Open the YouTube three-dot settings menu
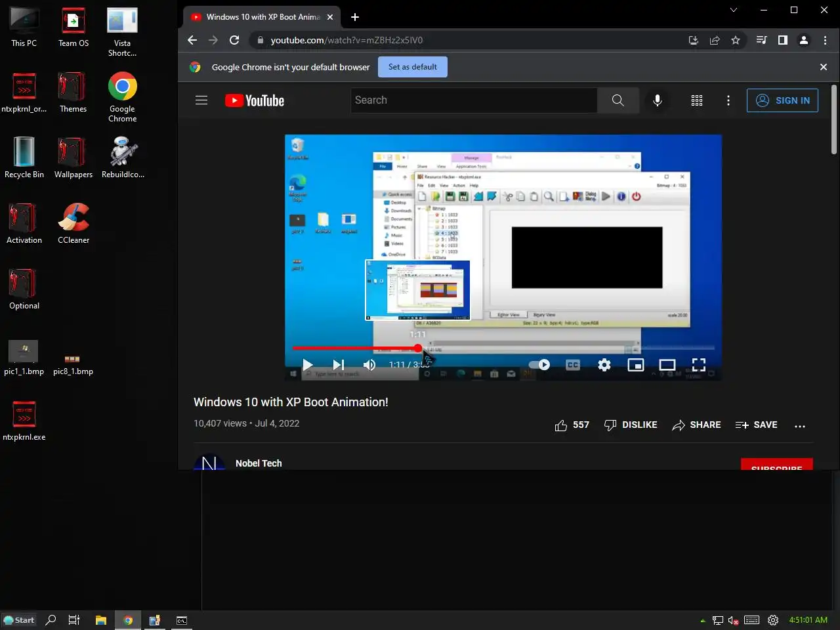 (728, 100)
